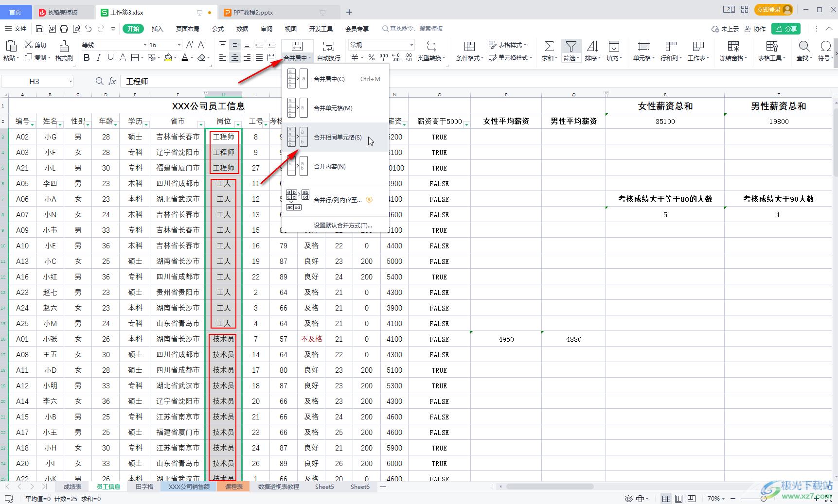Switch to 数据透视表教程 sheet tab
This screenshot has height=504, width=838.
tap(278, 487)
